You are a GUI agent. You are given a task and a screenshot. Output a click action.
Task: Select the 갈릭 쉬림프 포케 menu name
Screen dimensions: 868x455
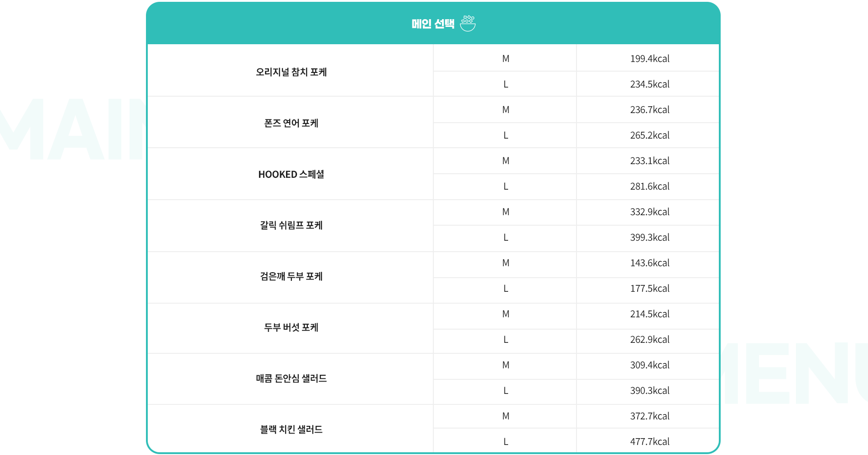coord(291,225)
